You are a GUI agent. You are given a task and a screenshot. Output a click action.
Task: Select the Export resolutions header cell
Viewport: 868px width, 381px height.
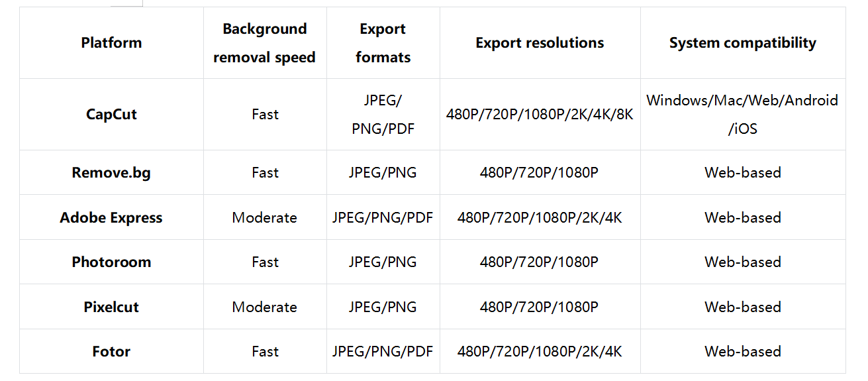[x=540, y=43]
